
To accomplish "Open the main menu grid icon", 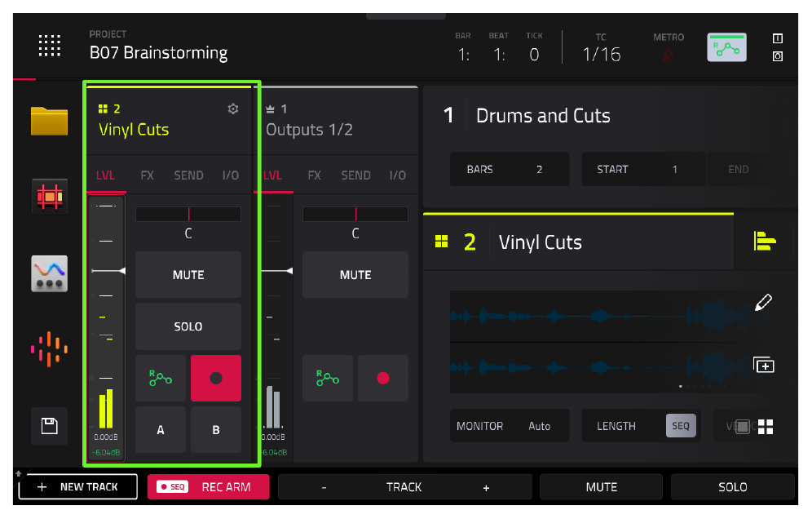I will [50, 46].
